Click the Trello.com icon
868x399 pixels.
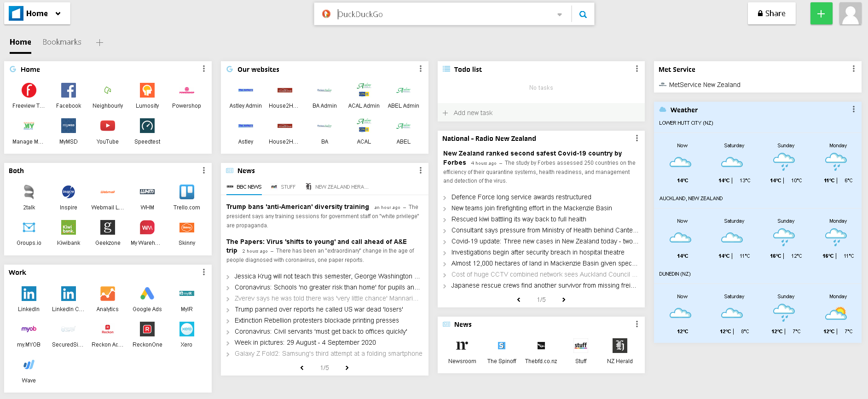click(x=186, y=192)
